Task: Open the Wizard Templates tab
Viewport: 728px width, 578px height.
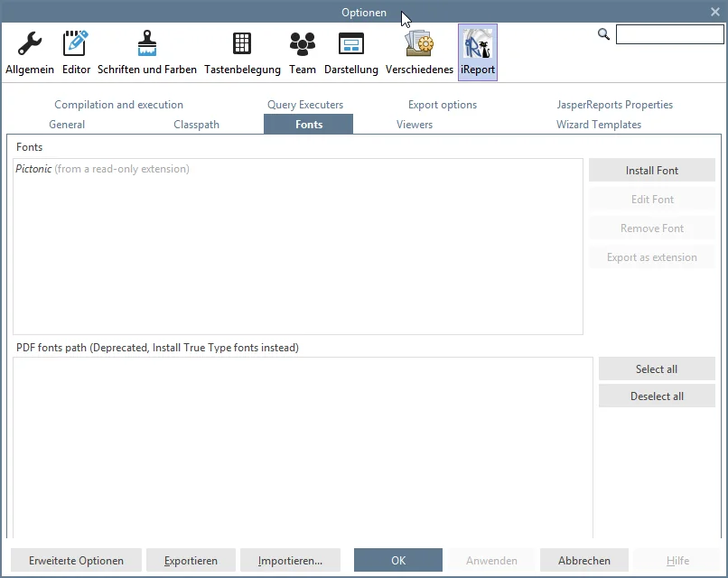Action: click(x=599, y=125)
